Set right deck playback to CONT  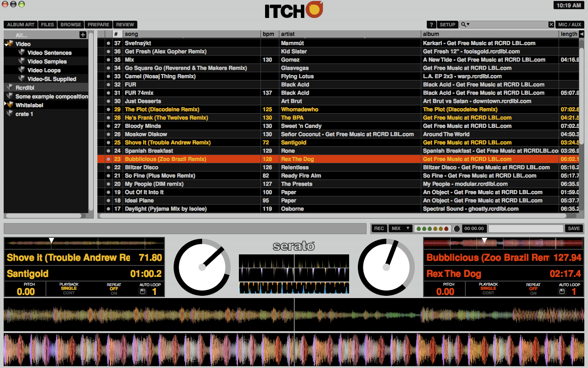pos(488,293)
